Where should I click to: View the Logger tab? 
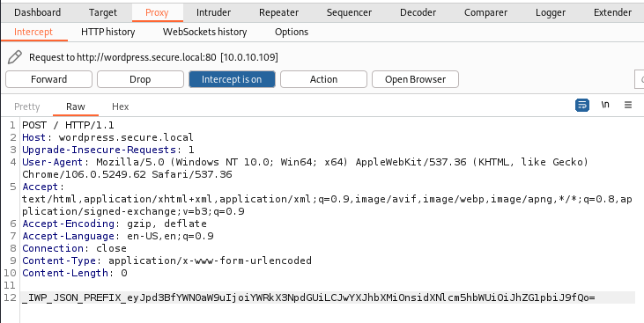[551, 12]
